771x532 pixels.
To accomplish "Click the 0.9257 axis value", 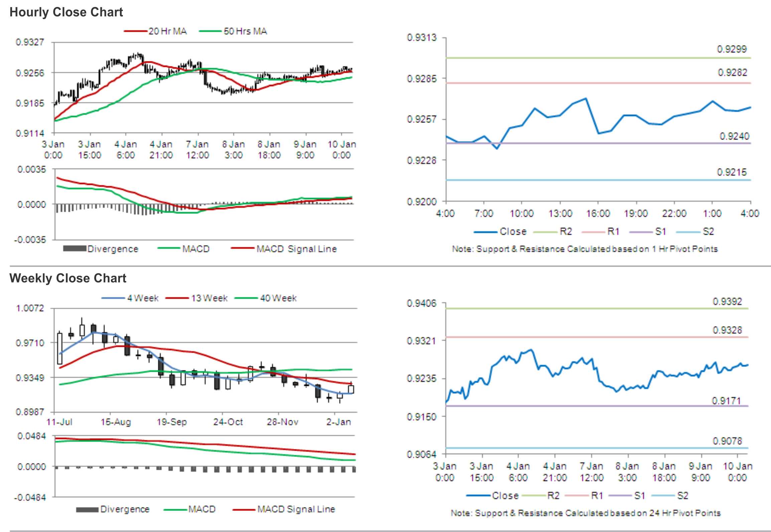I will tap(421, 119).
